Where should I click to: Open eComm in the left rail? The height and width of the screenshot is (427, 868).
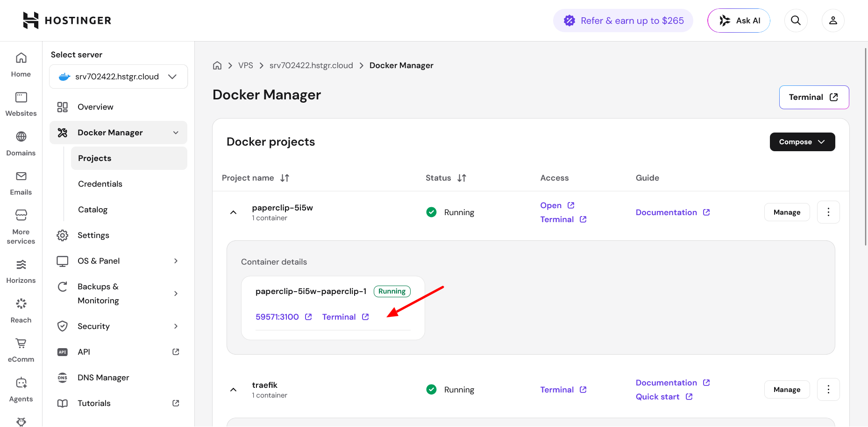(x=21, y=350)
